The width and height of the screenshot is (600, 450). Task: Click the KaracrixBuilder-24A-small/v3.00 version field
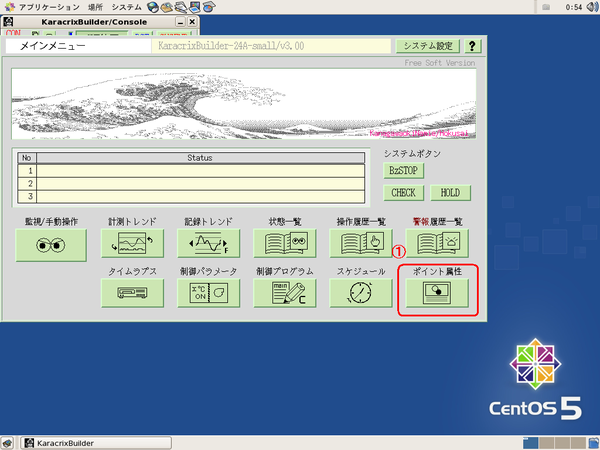coord(271,46)
